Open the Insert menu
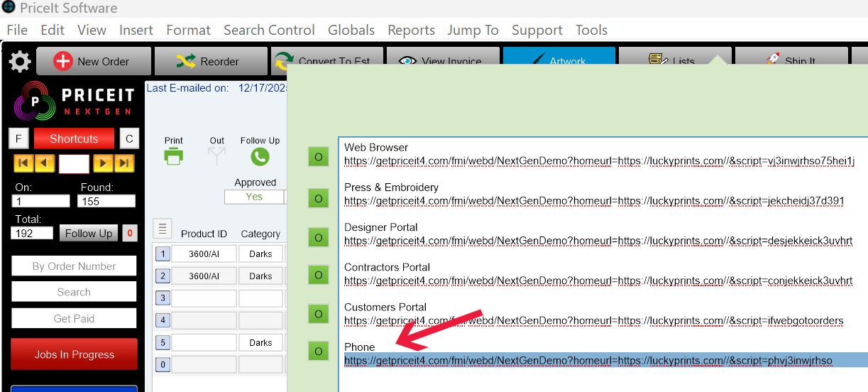The height and width of the screenshot is (392, 868). point(136,30)
